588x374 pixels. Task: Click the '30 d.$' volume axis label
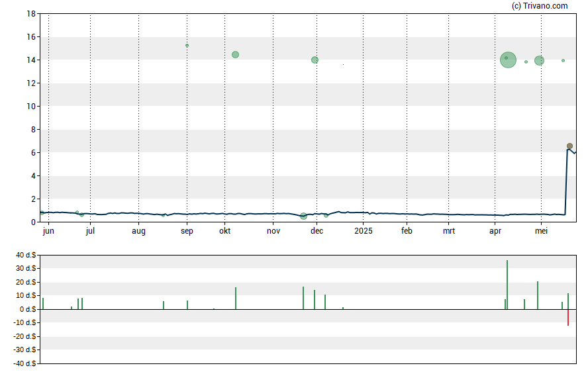click(x=26, y=268)
